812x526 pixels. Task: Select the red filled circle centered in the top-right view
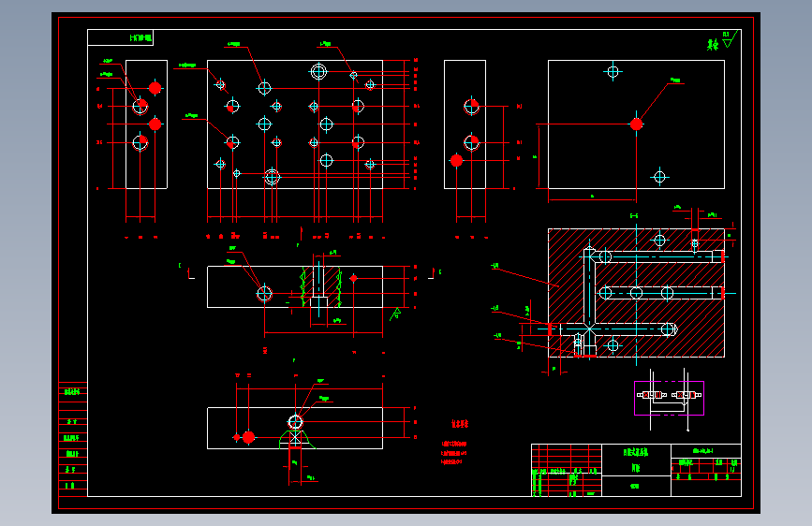pos(637,124)
